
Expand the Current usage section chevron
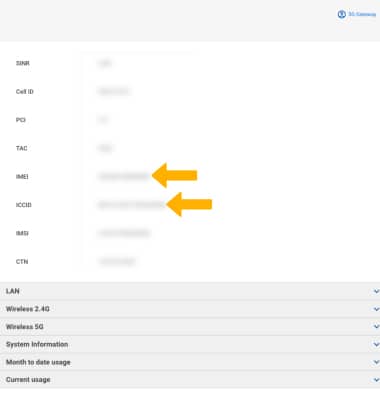coord(376,380)
